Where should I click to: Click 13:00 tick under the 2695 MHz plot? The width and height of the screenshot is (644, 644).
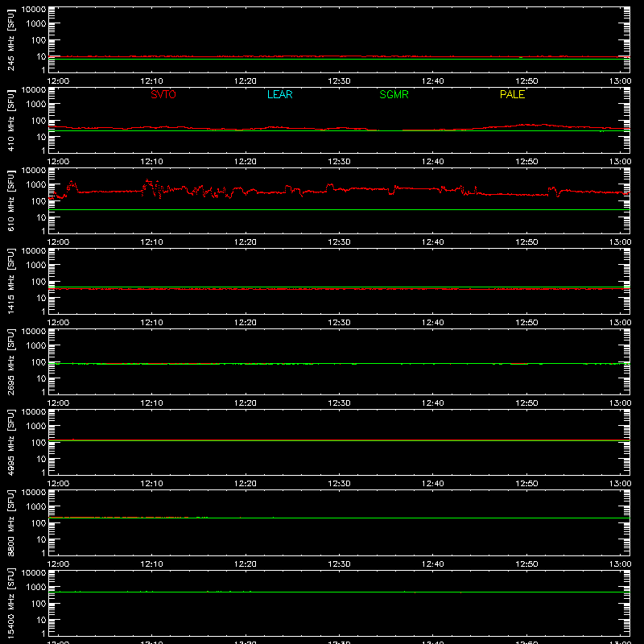pos(620,403)
